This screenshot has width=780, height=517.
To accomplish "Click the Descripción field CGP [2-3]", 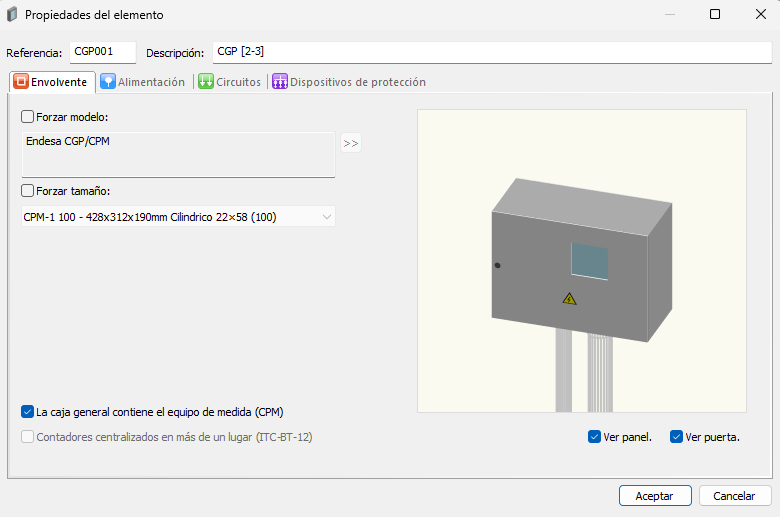I will coord(492,52).
